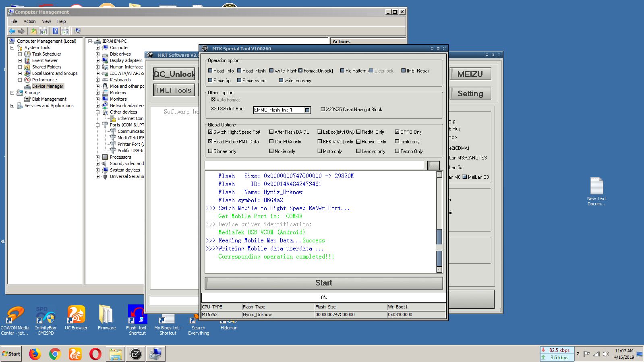Viewport: 644px width, 362px height.
Task: Expand the Services and Applications node
Action: [x=12, y=105]
